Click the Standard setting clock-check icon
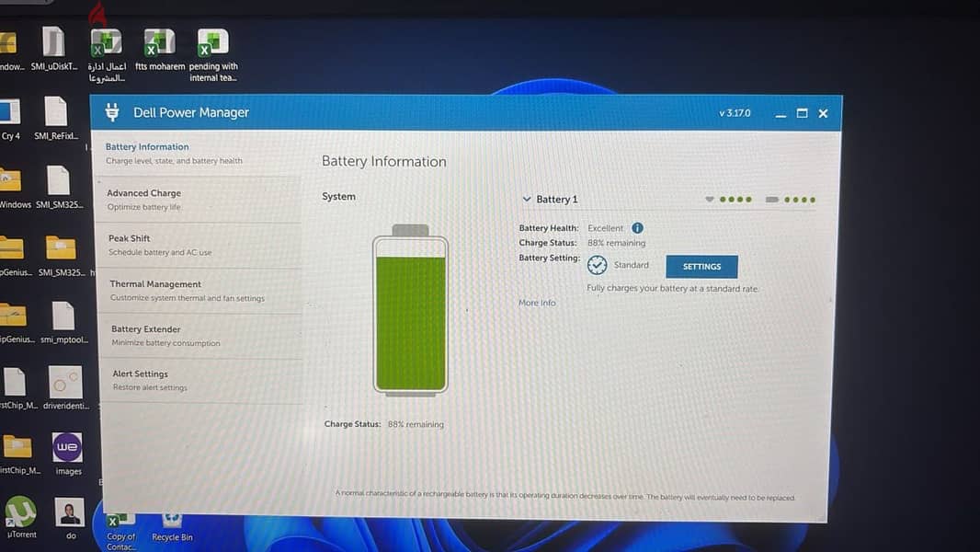 pyautogui.click(x=597, y=265)
